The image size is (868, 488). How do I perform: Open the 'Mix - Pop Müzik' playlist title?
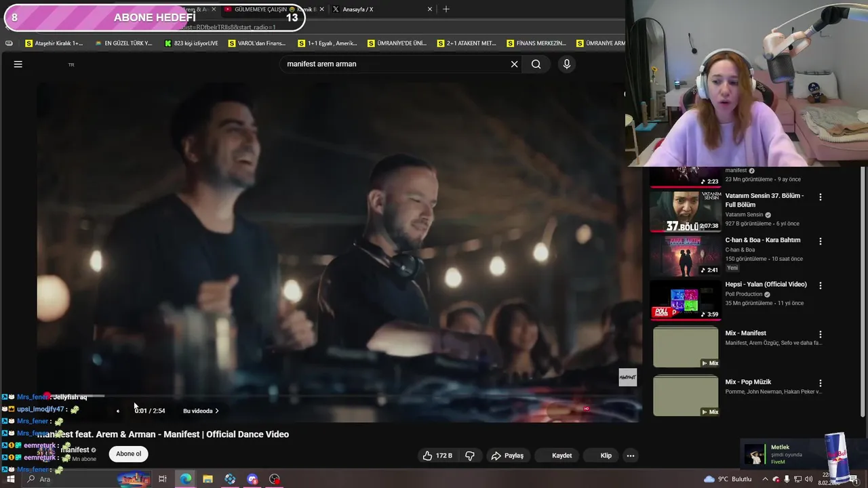click(748, 382)
